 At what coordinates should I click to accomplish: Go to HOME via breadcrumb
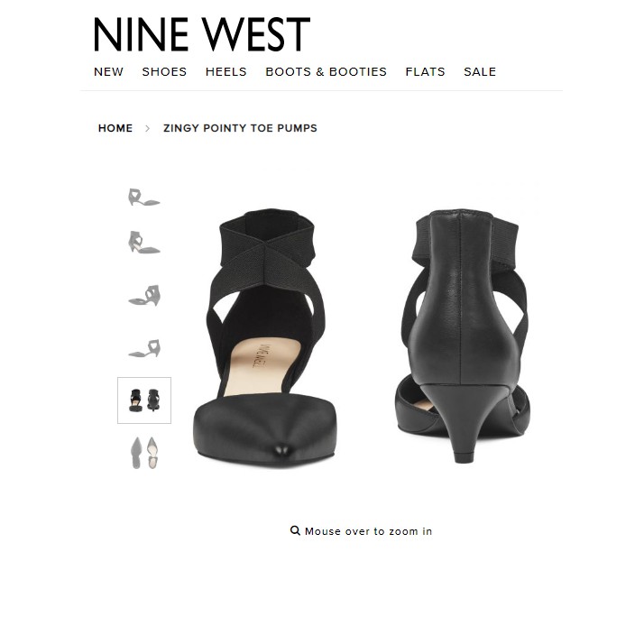coord(115,128)
